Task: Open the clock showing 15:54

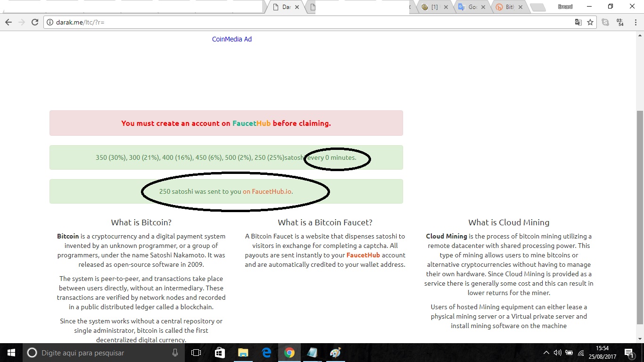Action: pyautogui.click(x=603, y=353)
